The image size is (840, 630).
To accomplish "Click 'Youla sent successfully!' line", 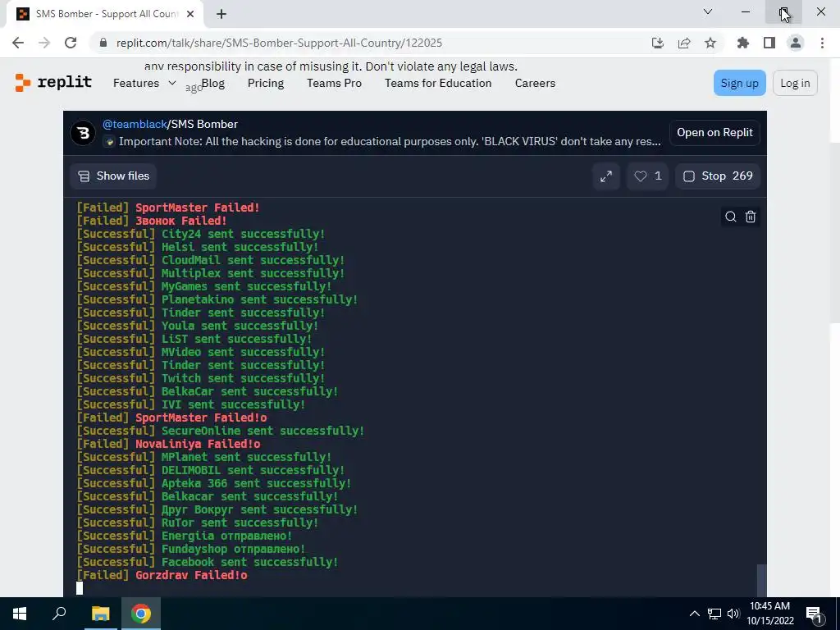I will [197, 326].
